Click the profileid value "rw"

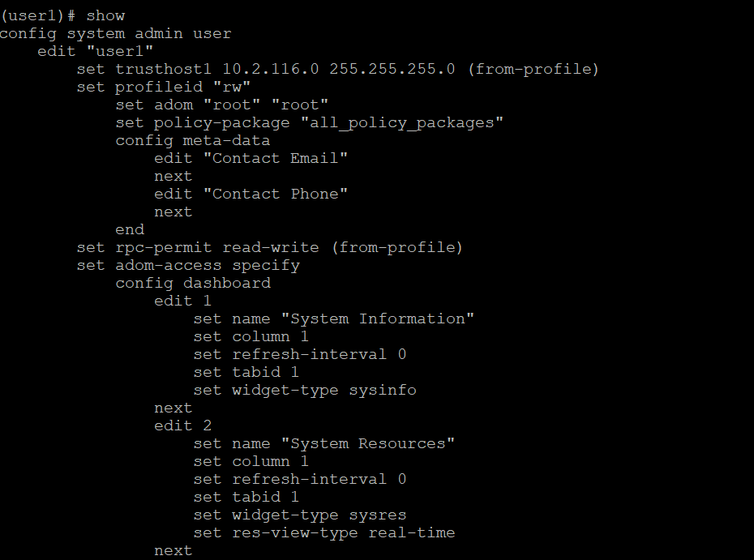pyautogui.click(x=231, y=87)
